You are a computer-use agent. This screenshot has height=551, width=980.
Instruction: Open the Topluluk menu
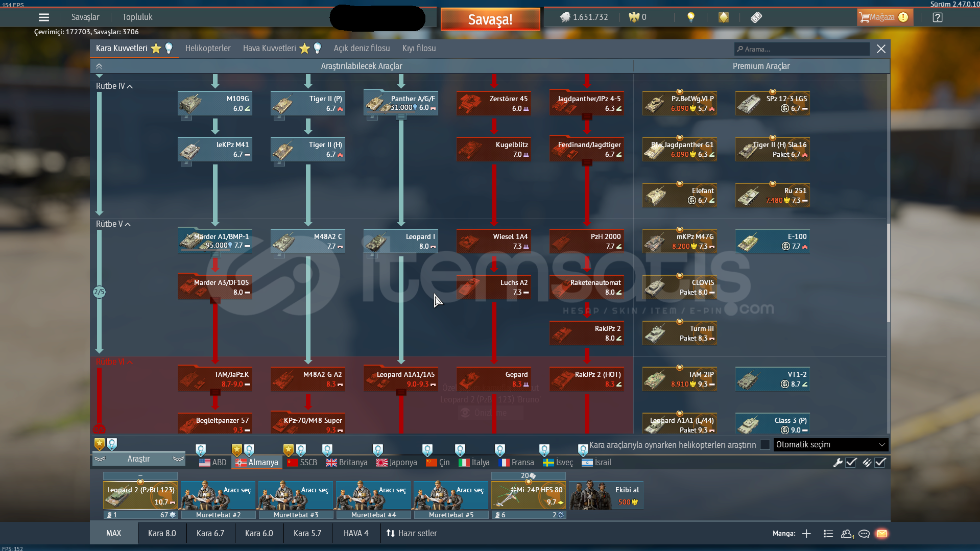137,17
